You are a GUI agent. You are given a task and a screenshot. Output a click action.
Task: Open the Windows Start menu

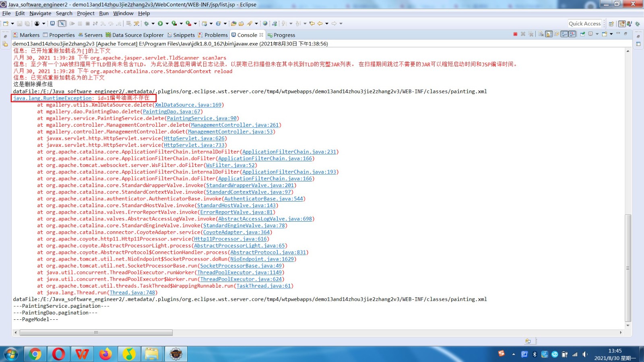tap(11, 354)
